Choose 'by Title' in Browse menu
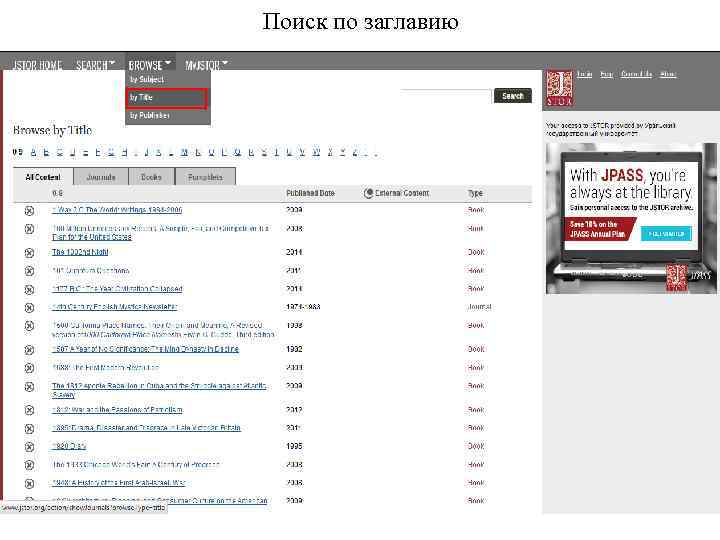The image size is (720, 540). [166, 98]
